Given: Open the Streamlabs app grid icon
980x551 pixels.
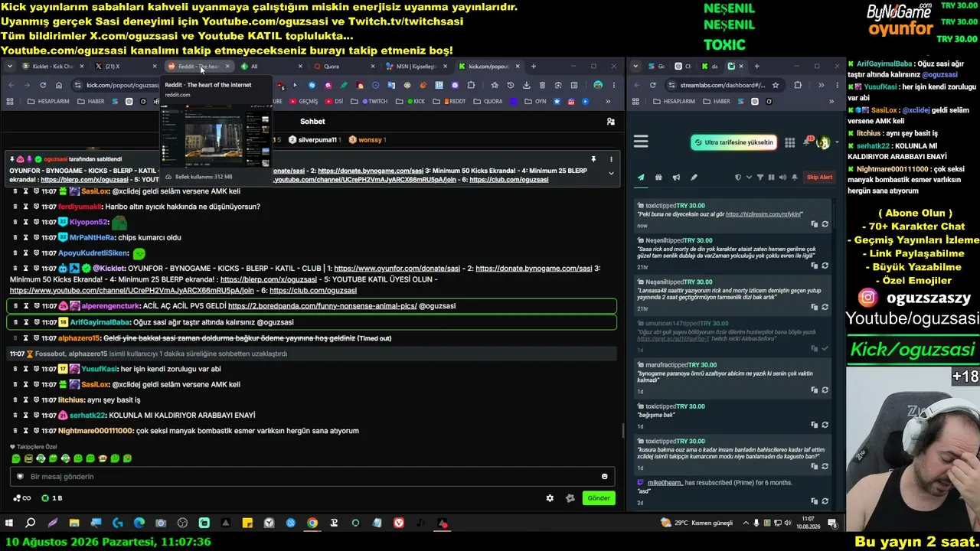Looking at the screenshot, I should (789, 142).
